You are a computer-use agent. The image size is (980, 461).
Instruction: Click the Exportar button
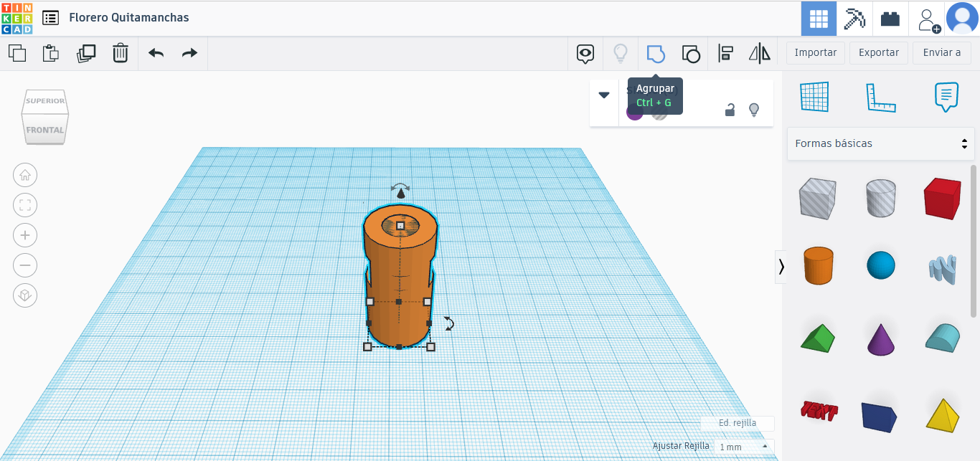[x=879, y=52]
